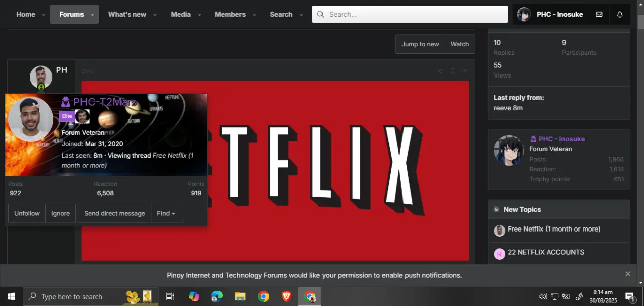The height and width of the screenshot is (306, 644).
Task: Click the Watch thread button
Action: pyautogui.click(x=460, y=44)
